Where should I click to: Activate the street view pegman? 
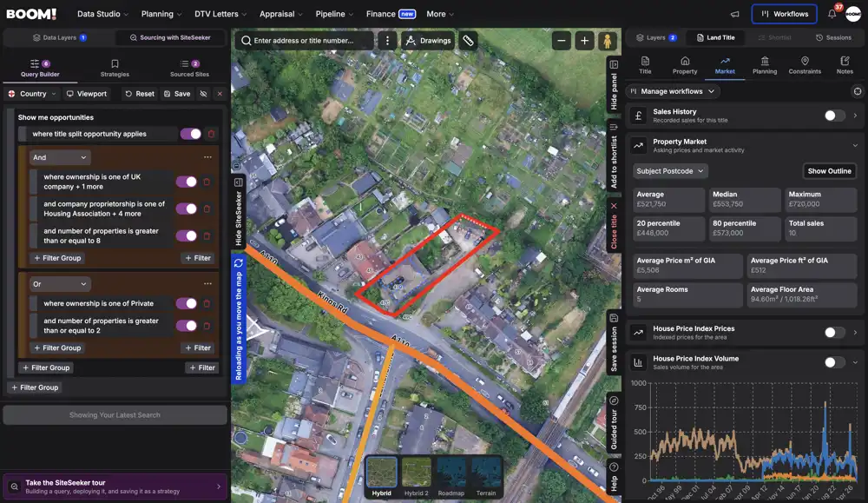tap(608, 41)
